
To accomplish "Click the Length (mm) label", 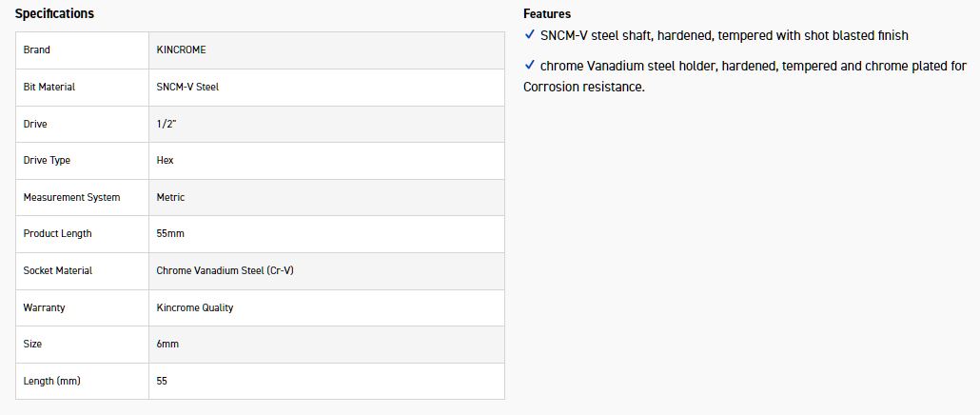I will pos(51,381).
